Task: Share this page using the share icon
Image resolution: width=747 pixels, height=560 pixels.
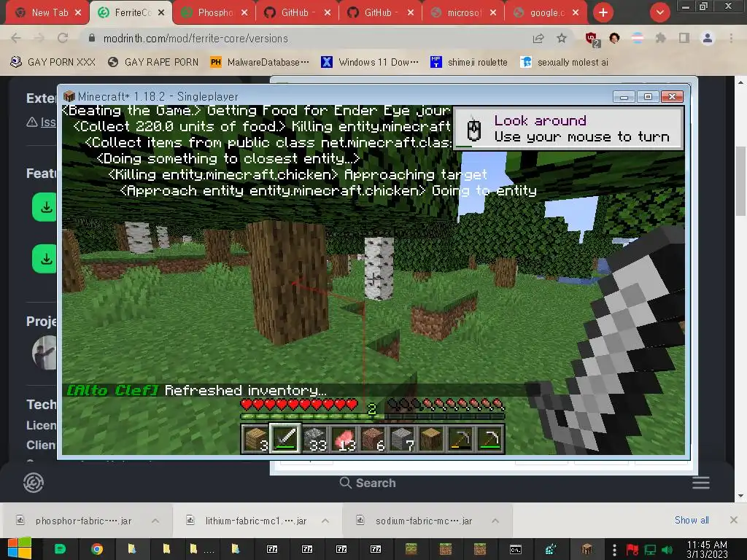Action: pos(538,38)
